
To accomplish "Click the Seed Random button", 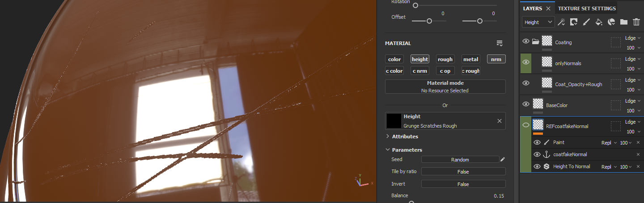I will 460,159.
